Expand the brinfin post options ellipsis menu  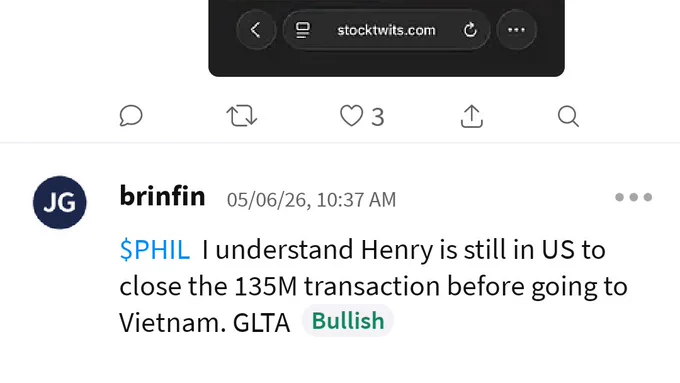634,197
